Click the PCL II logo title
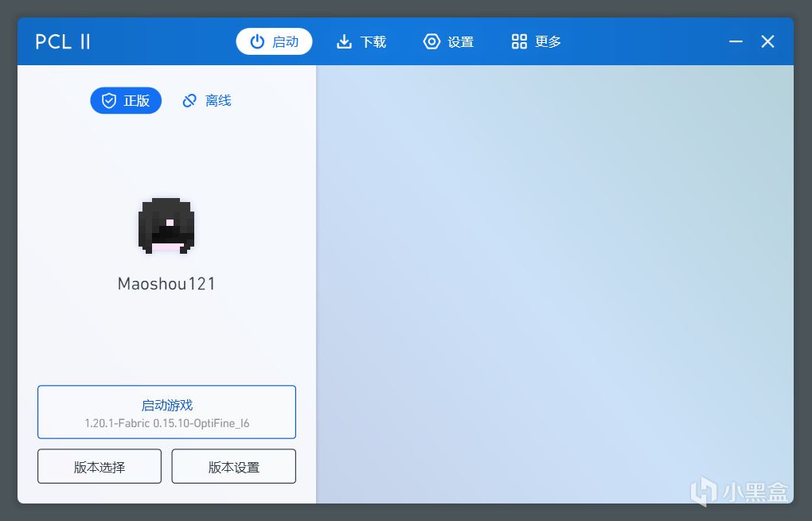812x521 pixels. tap(63, 41)
